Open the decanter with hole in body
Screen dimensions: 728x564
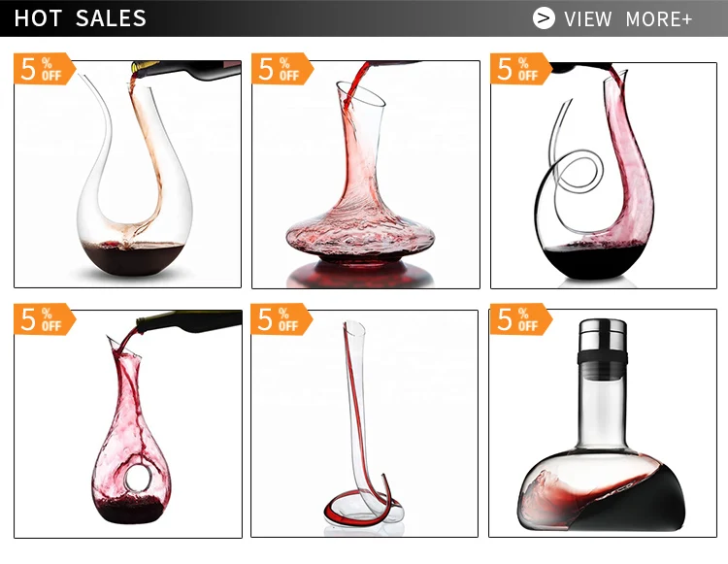pyautogui.click(x=128, y=424)
